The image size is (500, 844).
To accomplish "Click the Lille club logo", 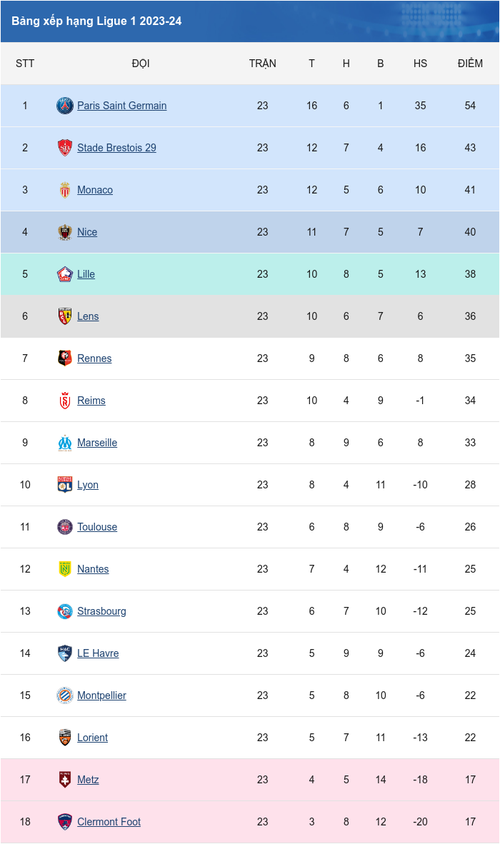I will tap(65, 274).
